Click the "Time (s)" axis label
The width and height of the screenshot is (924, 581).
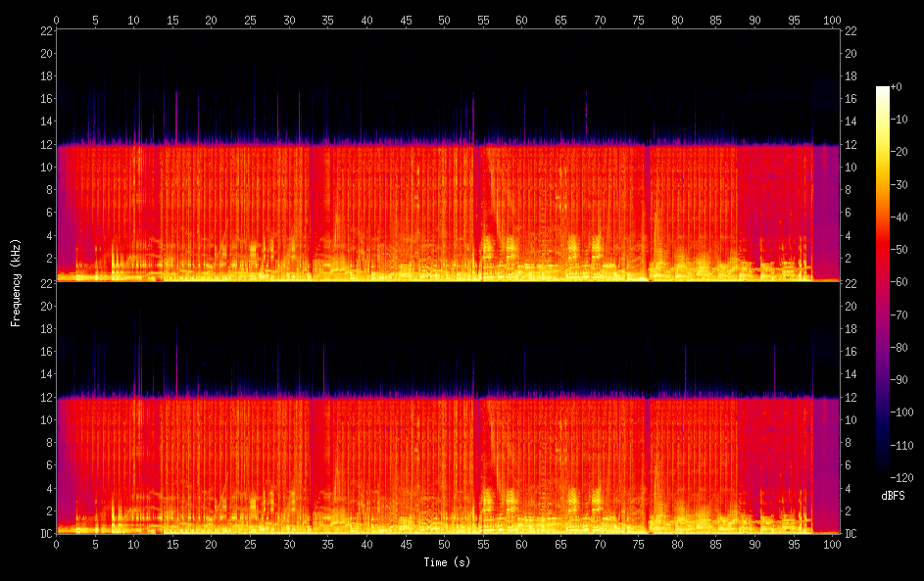pyautogui.click(x=446, y=562)
